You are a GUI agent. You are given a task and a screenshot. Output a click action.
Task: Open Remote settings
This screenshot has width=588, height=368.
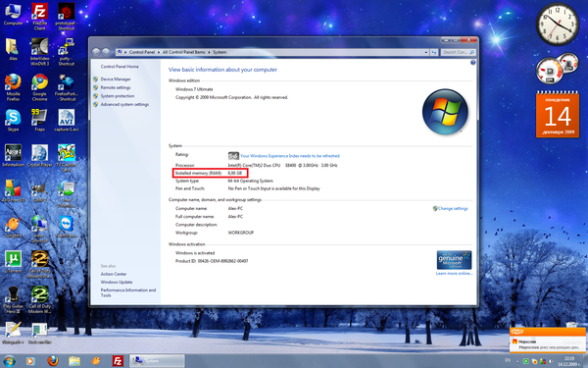click(116, 87)
